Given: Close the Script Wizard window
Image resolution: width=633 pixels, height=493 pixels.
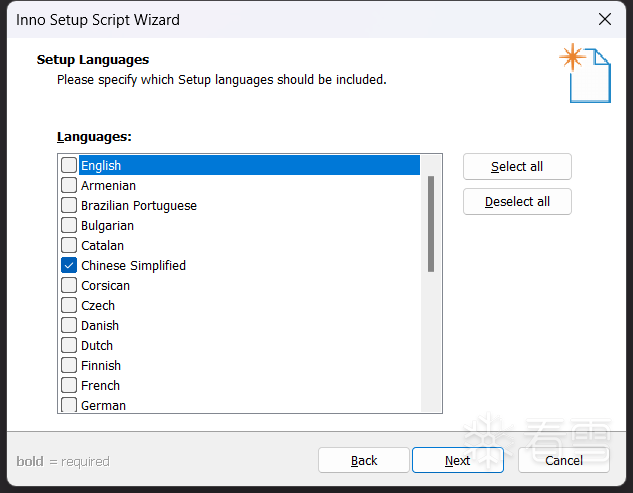Looking at the screenshot, I should [x=605, y=19].
